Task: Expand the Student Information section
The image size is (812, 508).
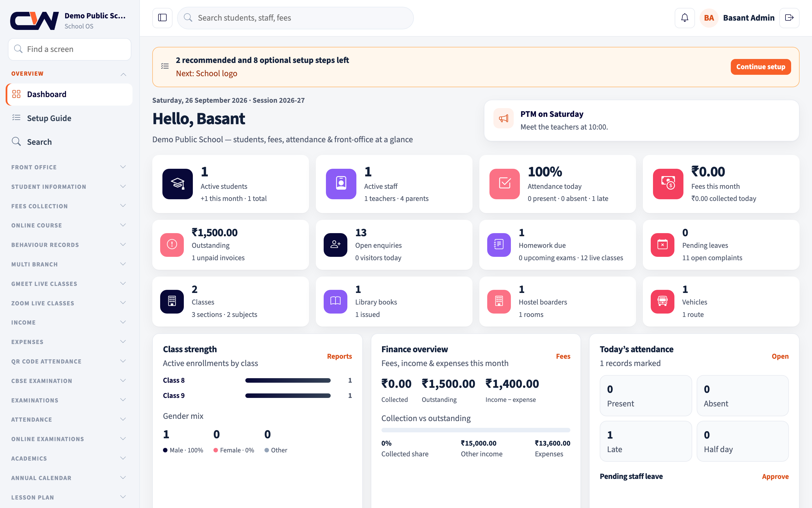Action: (69, 187)
